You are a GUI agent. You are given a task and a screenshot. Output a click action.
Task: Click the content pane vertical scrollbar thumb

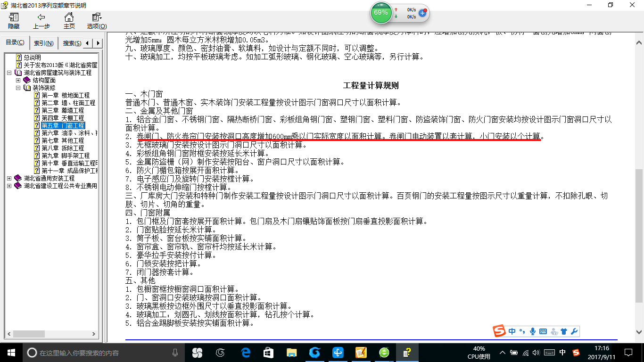[639, 236]
